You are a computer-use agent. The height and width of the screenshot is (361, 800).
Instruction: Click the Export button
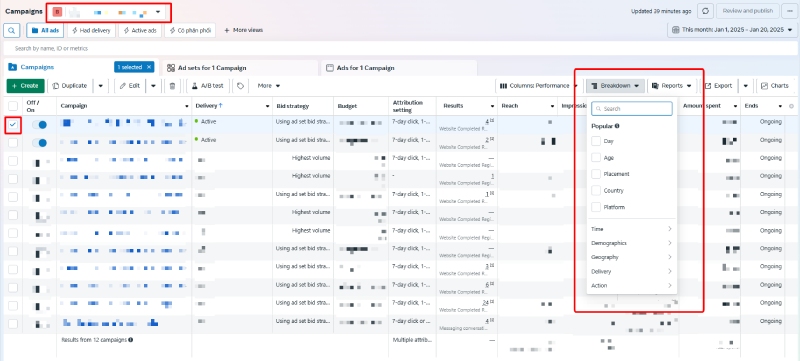point(718,86)
